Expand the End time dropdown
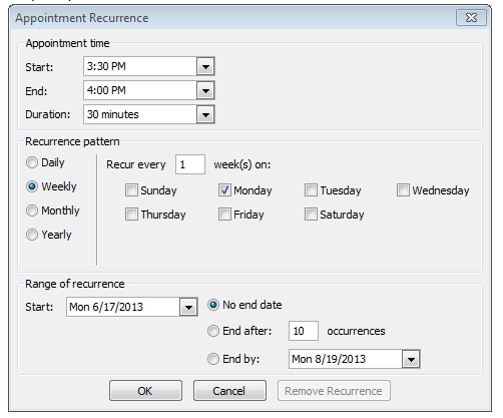This screenshot has height=418, width=503. [205, 90]
